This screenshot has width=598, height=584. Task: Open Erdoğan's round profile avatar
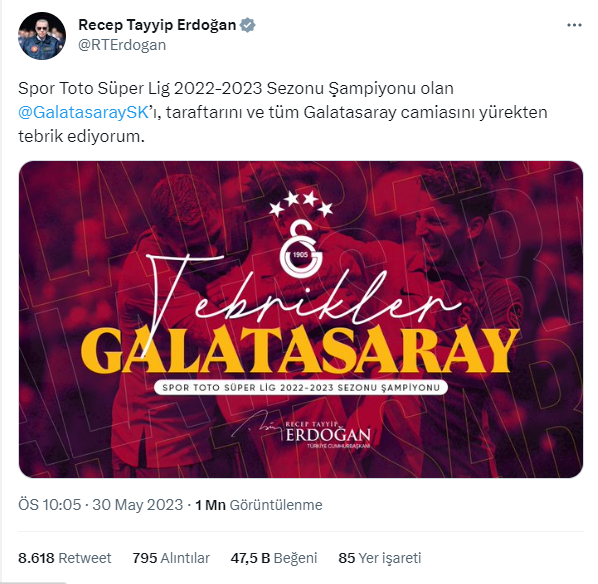pyautogui.click(x=42, y=36)
